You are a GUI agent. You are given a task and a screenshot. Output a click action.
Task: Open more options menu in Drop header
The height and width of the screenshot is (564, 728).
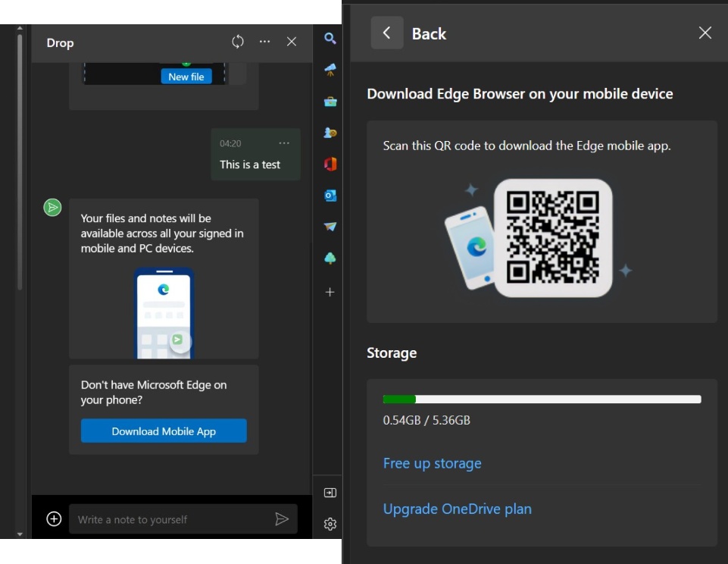tap(264, 42)
